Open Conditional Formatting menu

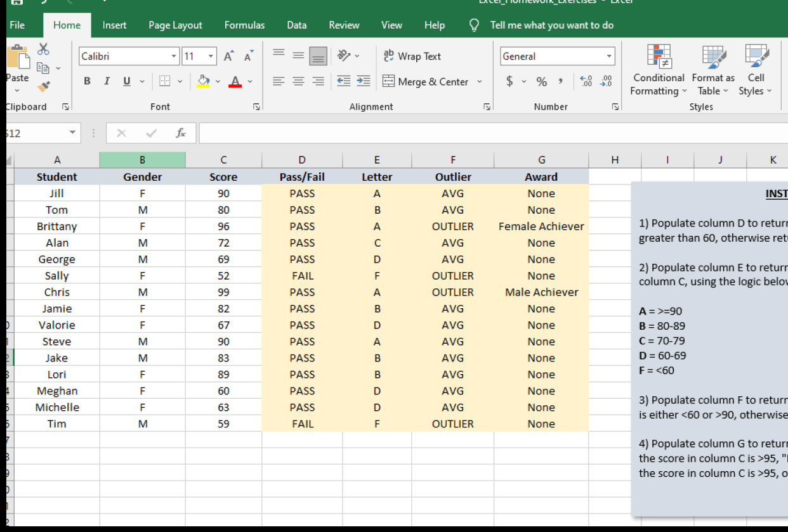tap(659, 70)
